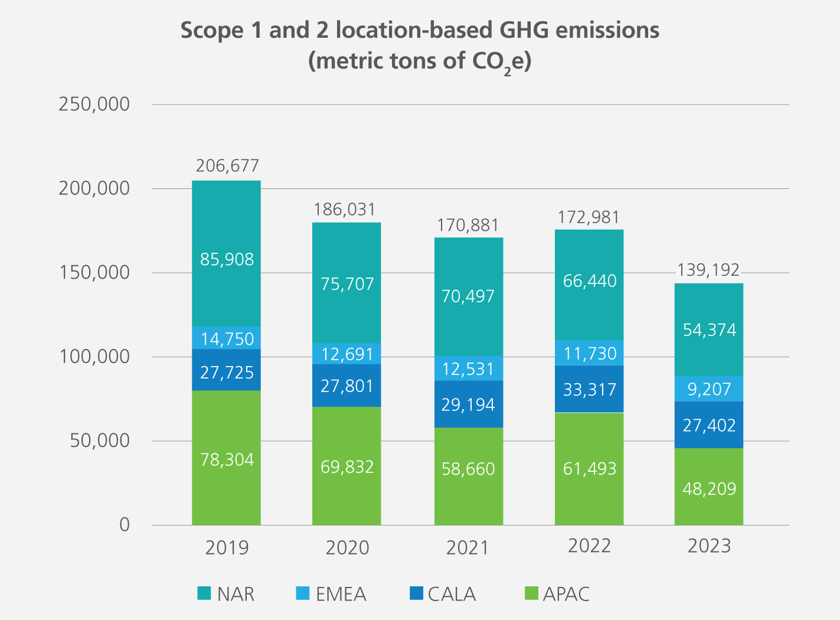Select the 2020 APAC segment 69,832

coord(347,466)
